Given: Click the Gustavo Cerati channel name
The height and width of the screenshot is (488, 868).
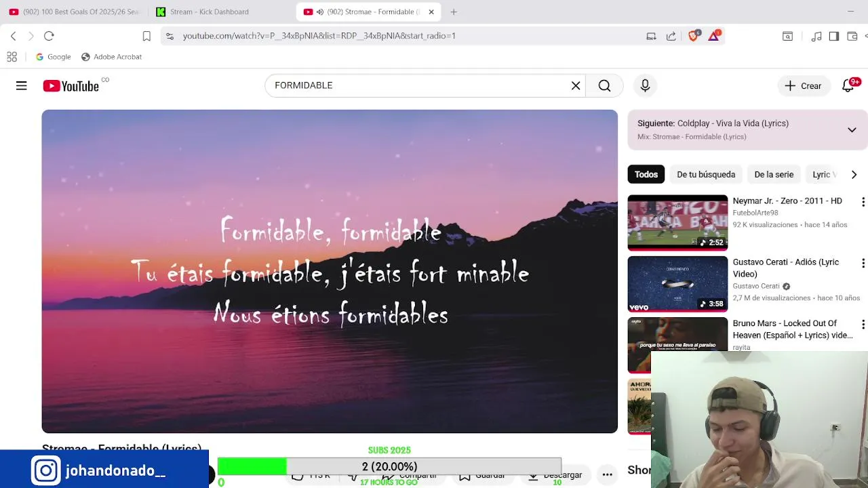Looking at the screenshot, I should tap(756, 286).
